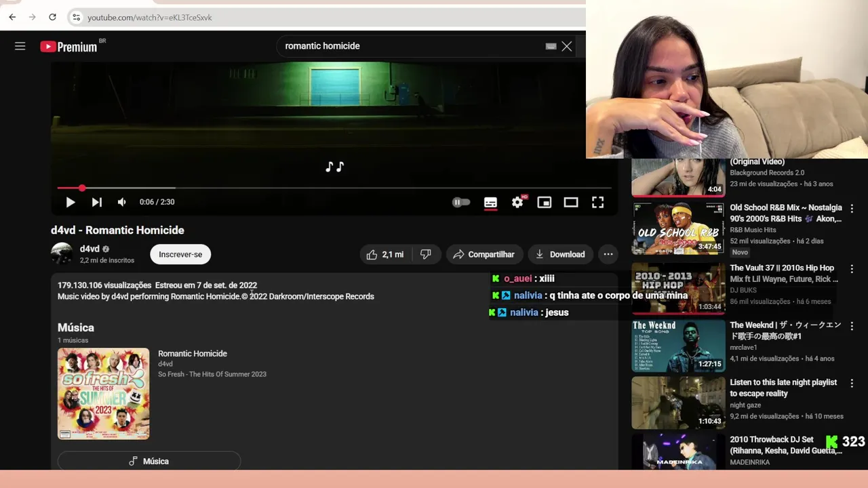Image resolution: width=868 pixels, height=488 pixels.
Task: Open The Vault 37 Hip Hop thumbnail
Action: click(678, 287)
